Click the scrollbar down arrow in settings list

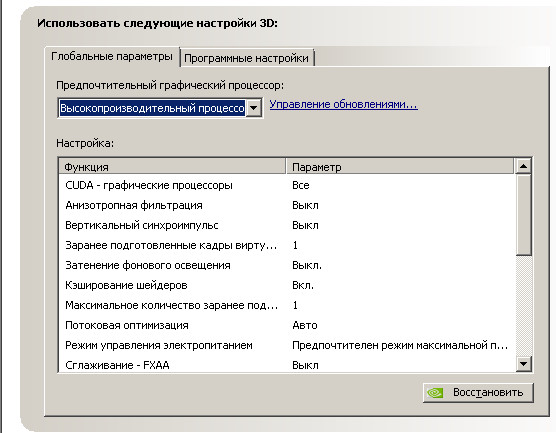[x=523, y=364]
